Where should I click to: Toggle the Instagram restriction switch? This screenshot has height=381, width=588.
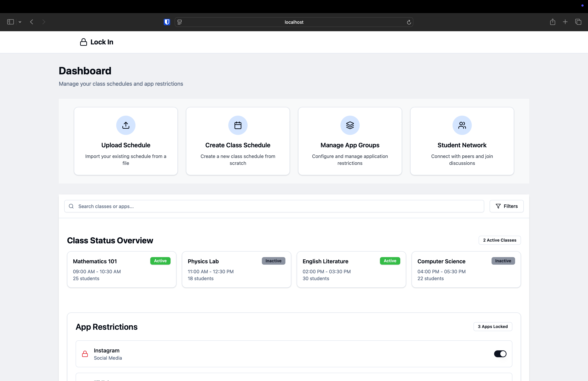click(x=500, y=354)
